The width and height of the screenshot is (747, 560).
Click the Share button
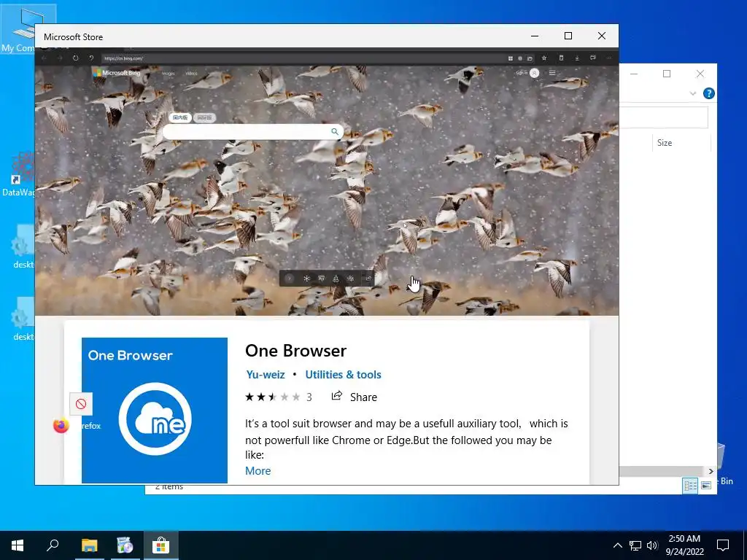click(354, 397)
